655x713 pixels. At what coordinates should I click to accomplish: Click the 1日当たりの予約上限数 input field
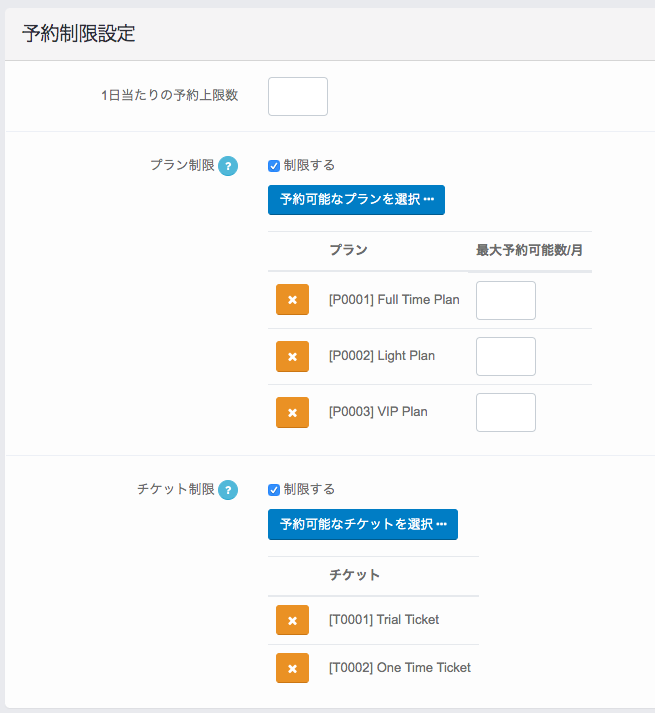click(x=298, y=96)
